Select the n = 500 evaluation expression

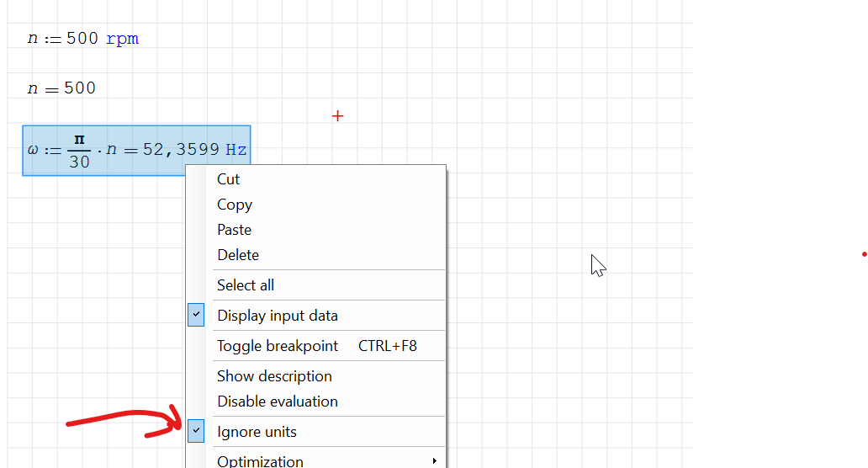[61, 88]
